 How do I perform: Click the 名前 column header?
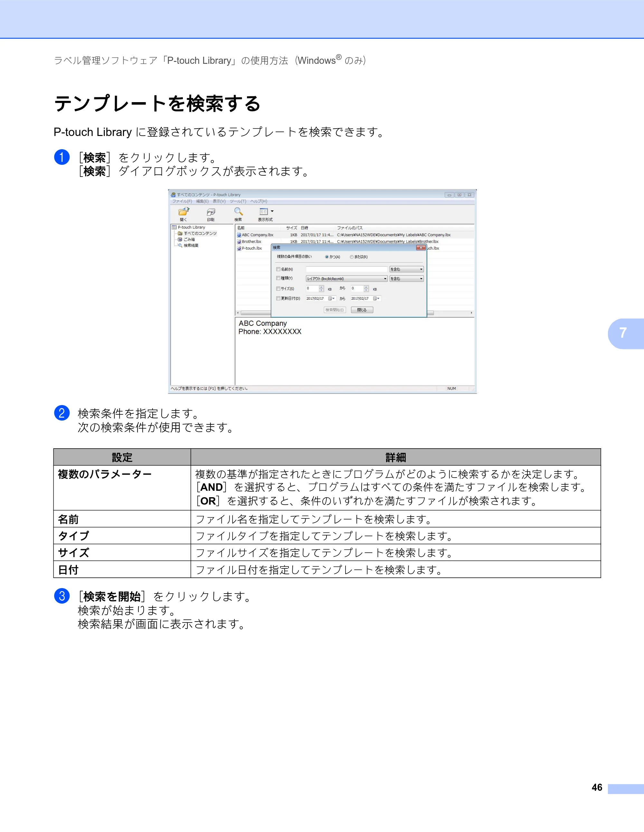(x=241, y=228)
